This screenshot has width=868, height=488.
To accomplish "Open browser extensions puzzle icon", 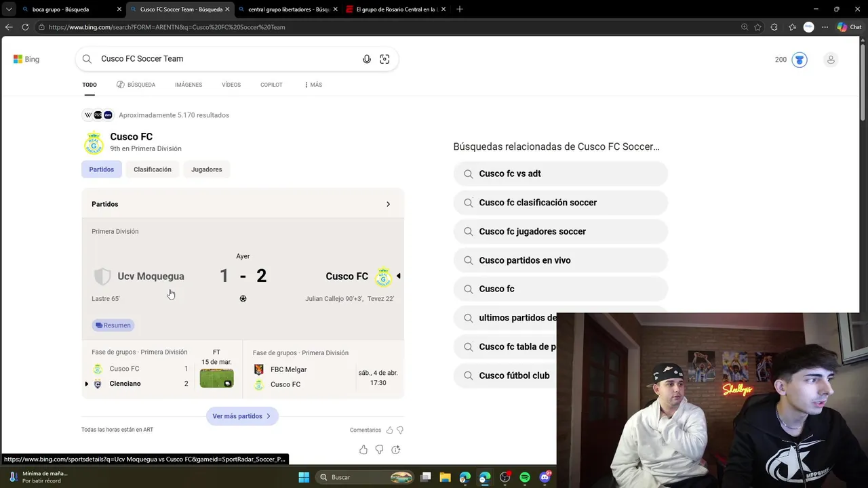I will coord(774,27).
